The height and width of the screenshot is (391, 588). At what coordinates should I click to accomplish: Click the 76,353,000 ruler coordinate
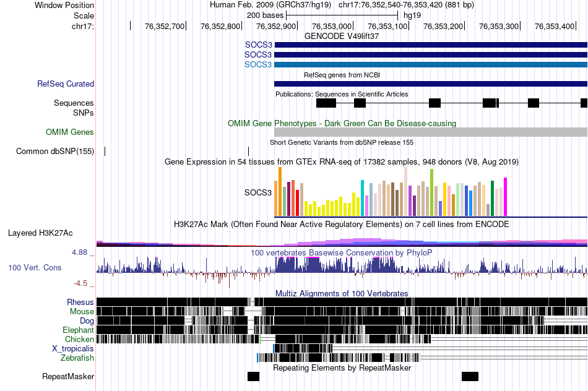coord(332,26)
